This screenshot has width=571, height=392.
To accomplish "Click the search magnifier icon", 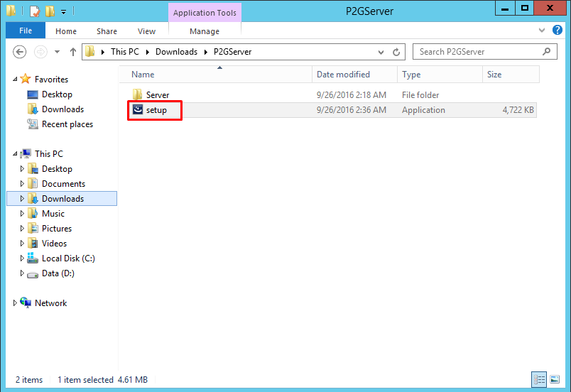I will [546, 52].
